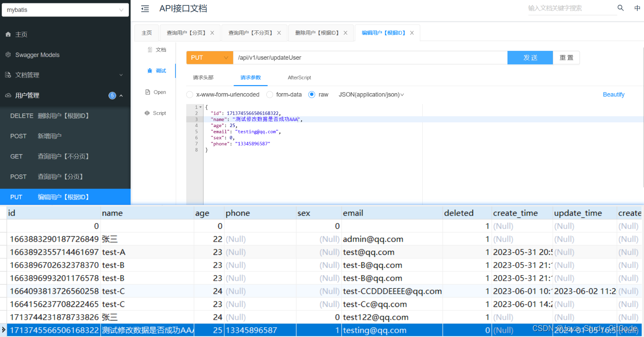The height and width of the screenshot is (337, 644).
Task: Open POST 查询用户【分页】 in sidebar
Action: 65,177
